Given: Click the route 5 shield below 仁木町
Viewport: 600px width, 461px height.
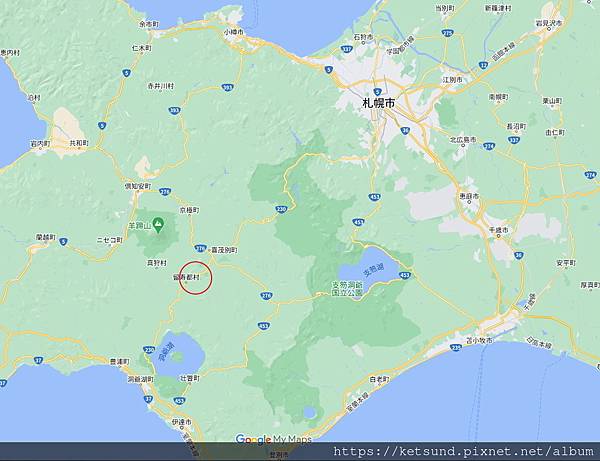Looking at the screenshot, I should tap(126, 72).
